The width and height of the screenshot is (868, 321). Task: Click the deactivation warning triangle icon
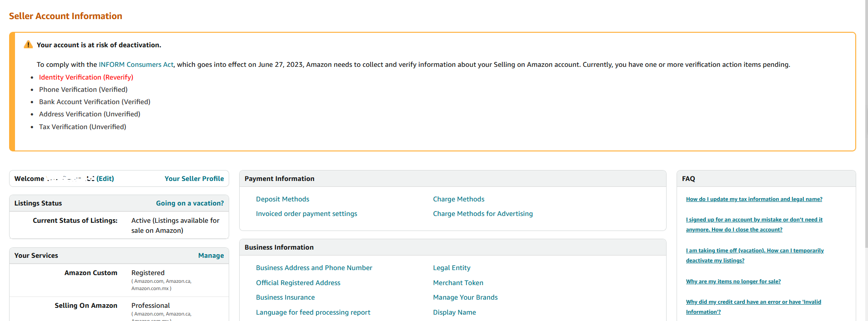point(28,45)
